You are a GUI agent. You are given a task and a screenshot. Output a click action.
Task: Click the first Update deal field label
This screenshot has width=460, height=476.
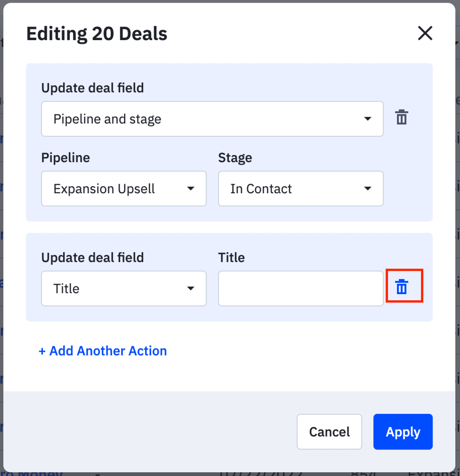coord(92,88)
